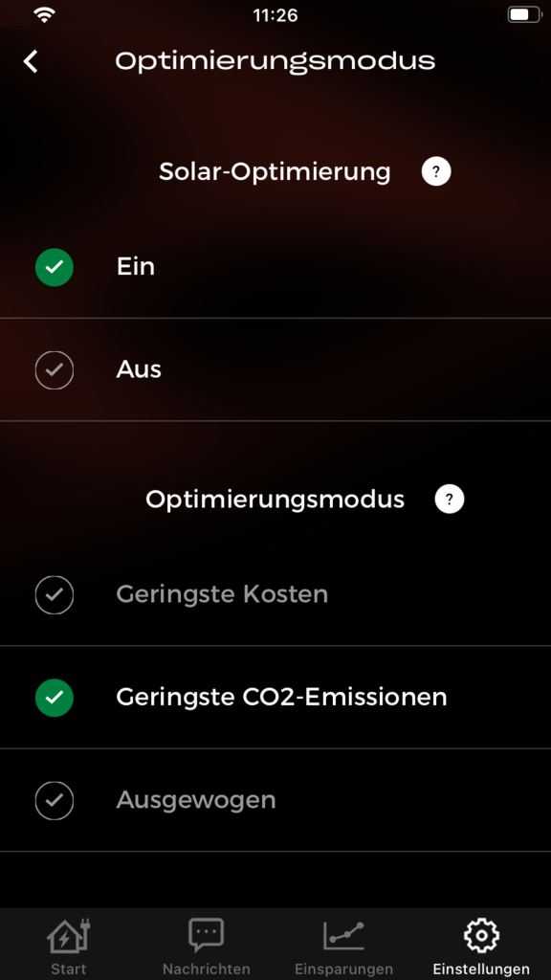Tap the Ausgewogen option text

pos(196,800)
